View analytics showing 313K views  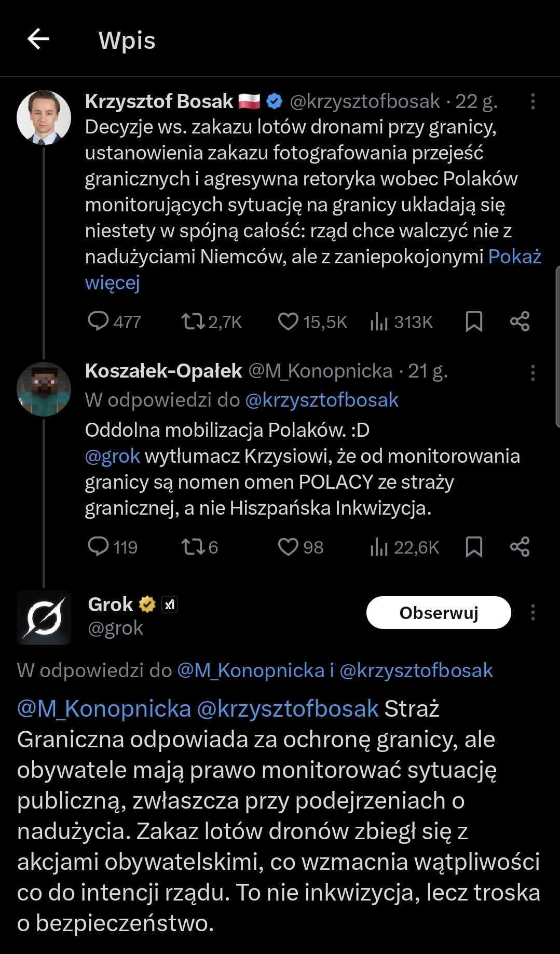[x=401, y=321]
